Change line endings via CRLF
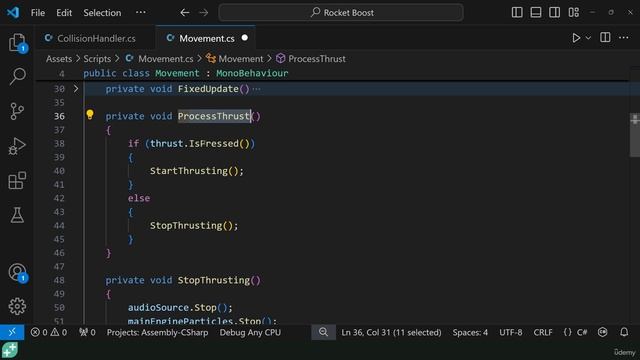Image resolution: width=640 pixels, height=360 pixels. coord(543,332)
